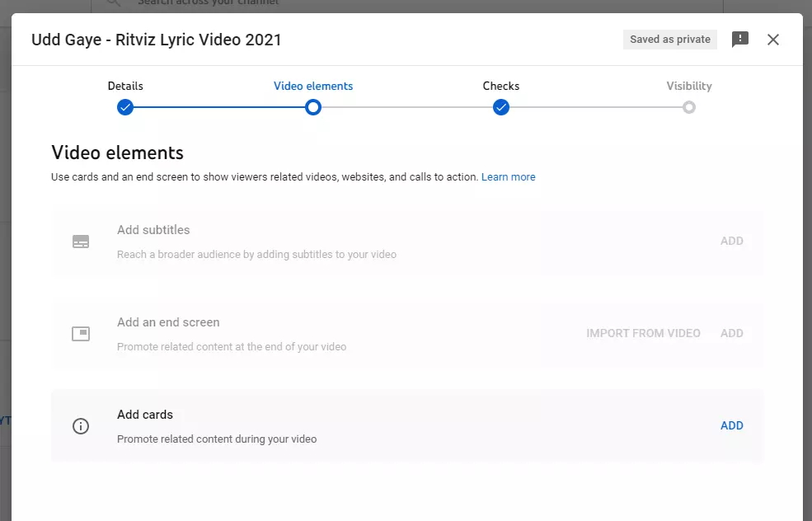The width and height of the screenshot is (812, 521).
Task: Click the end screen icon
Action: click(x=81, y=334)
